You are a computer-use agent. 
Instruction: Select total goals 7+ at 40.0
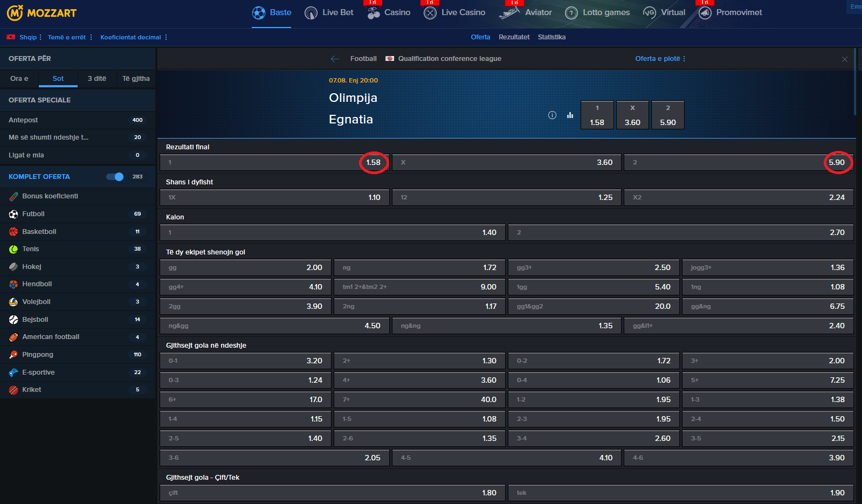click(419, 399)
